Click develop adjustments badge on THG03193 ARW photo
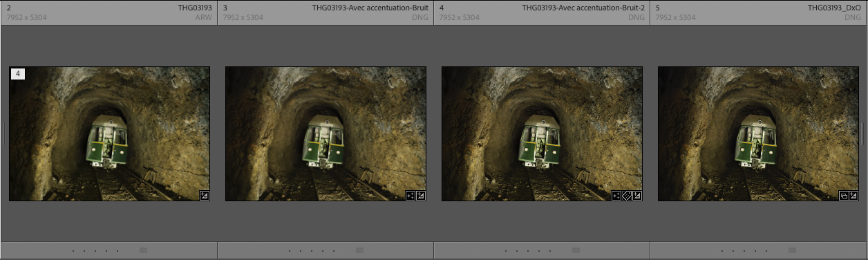 [x=204, y=196]
